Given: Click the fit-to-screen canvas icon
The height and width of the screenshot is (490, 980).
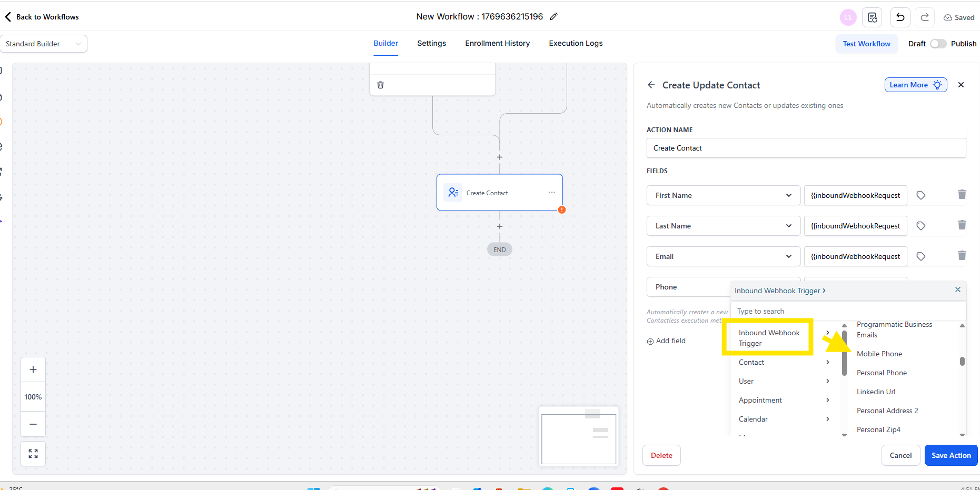Looking at the screenshot, I should tap(33, 454).
